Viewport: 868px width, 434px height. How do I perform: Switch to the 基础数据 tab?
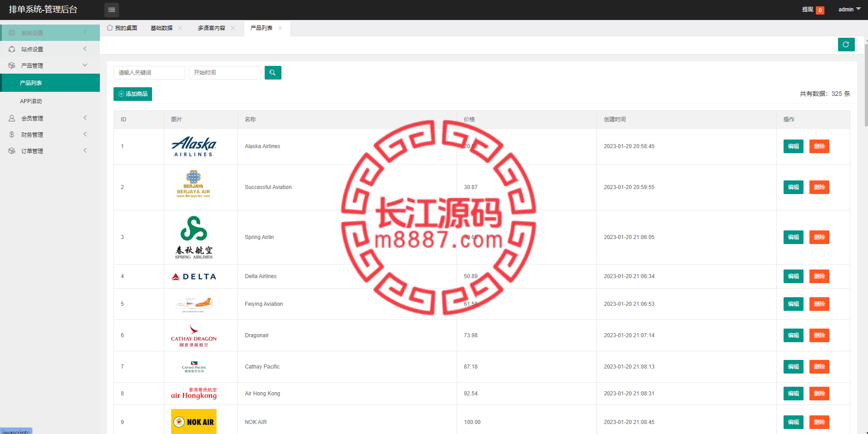162,28
